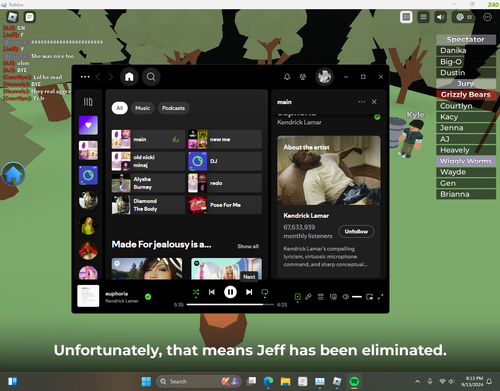This screenshot has width=500, height=391.
Task: Switch Spotify to full screen
Action: click(x=380, y=297)
